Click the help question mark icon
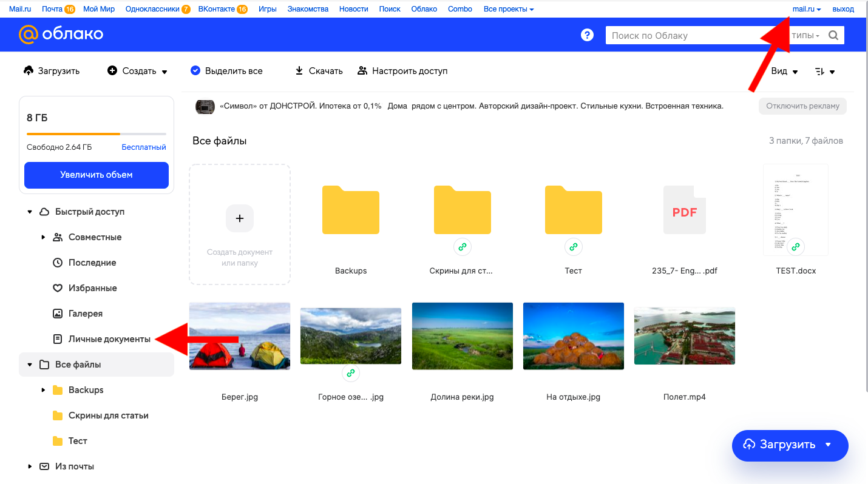Viewport: 868px width, 484px height. point(587,35)
